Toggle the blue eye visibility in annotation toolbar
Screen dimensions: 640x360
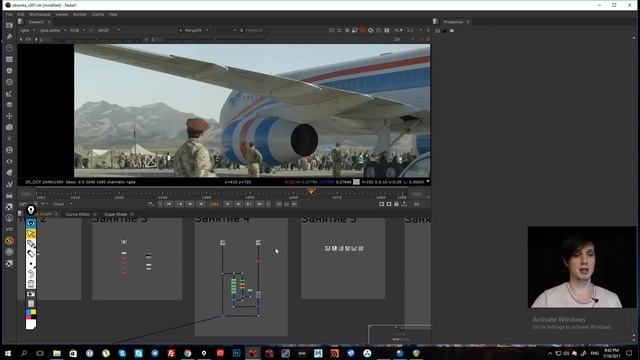31,223
